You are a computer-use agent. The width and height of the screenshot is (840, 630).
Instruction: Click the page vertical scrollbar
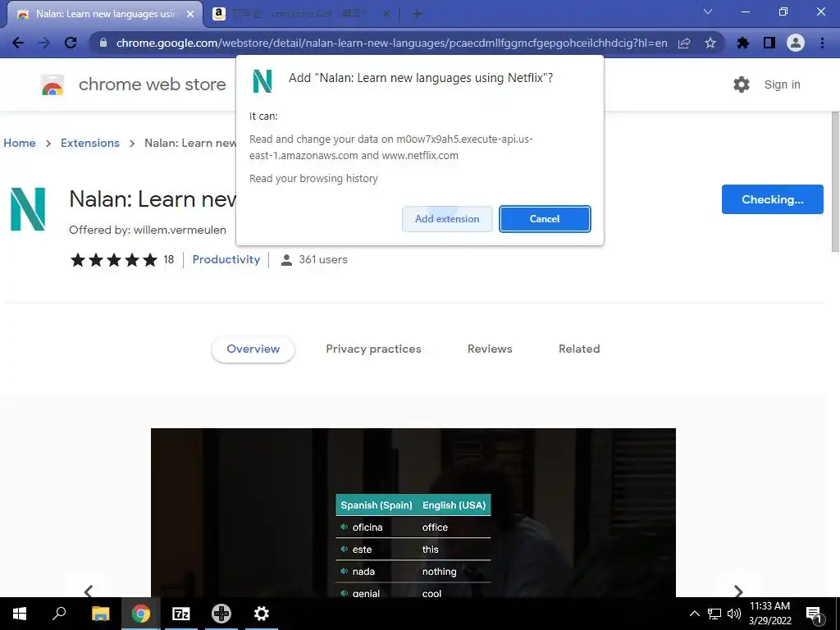(835, 182)
